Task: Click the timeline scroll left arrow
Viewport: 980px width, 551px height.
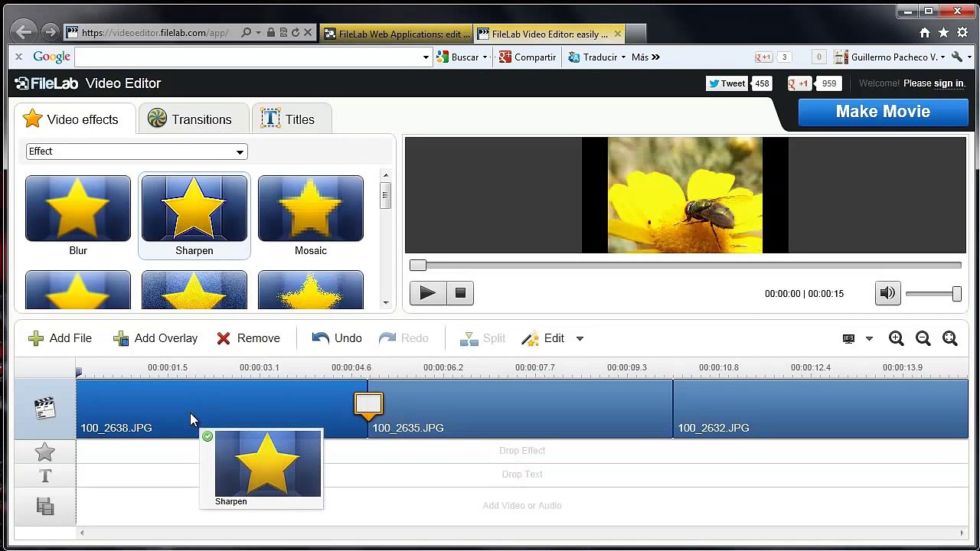Action: point(82,533)
